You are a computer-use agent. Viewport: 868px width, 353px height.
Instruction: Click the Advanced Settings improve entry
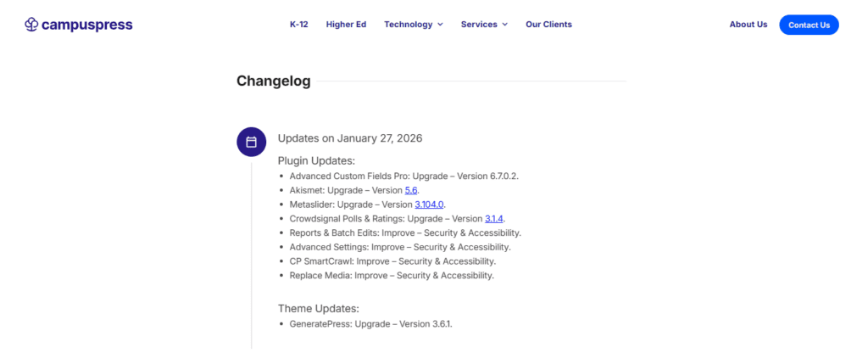[x=400, y=247]
